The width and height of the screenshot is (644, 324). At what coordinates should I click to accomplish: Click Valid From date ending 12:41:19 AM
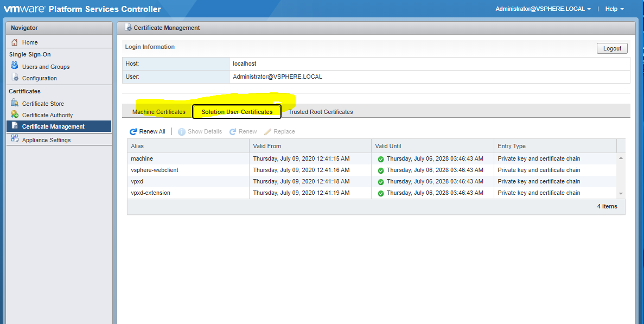[x=301, y=193]
